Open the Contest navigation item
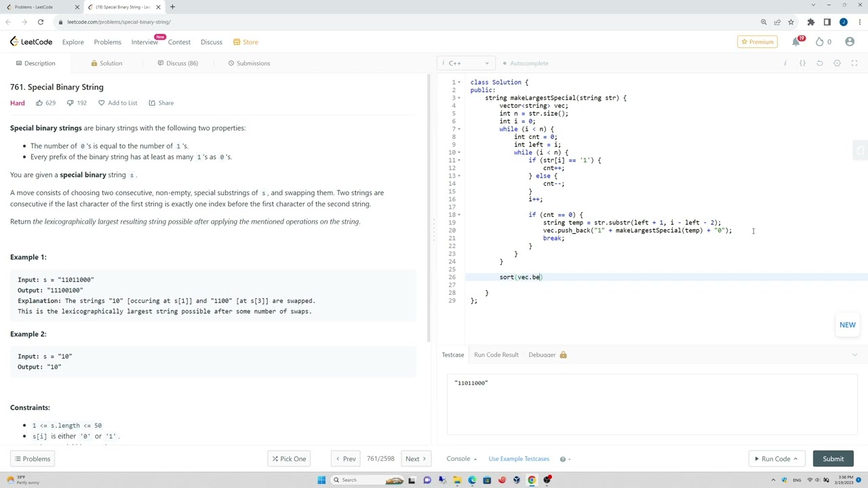 [179, 42]
